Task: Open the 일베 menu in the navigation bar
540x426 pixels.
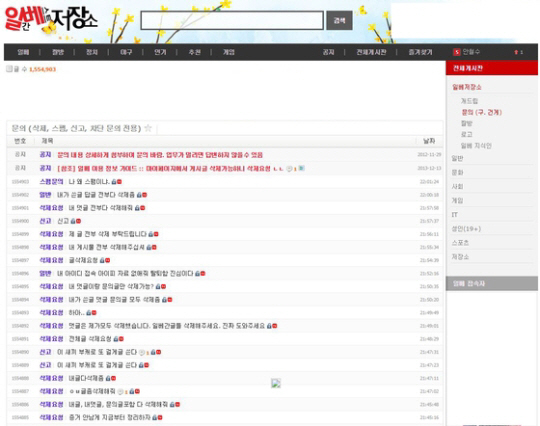Action: point(23,52)
